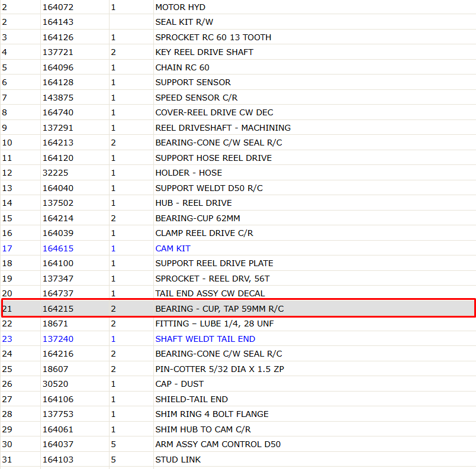476x469 pixels.
Task: Select the PIN-COTTER 5/32 DIA row
Action: tap(238, 369)
